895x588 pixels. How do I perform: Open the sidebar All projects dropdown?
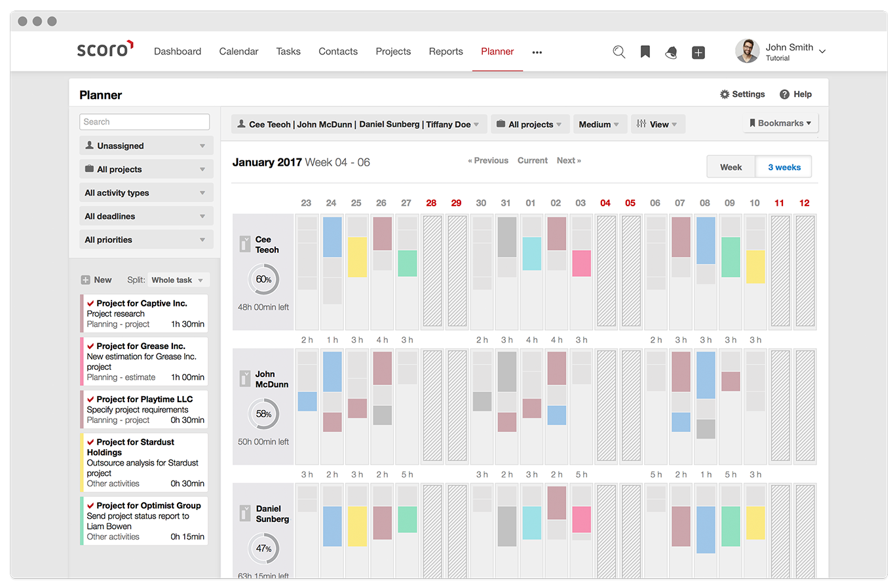[x=145, y=169]
